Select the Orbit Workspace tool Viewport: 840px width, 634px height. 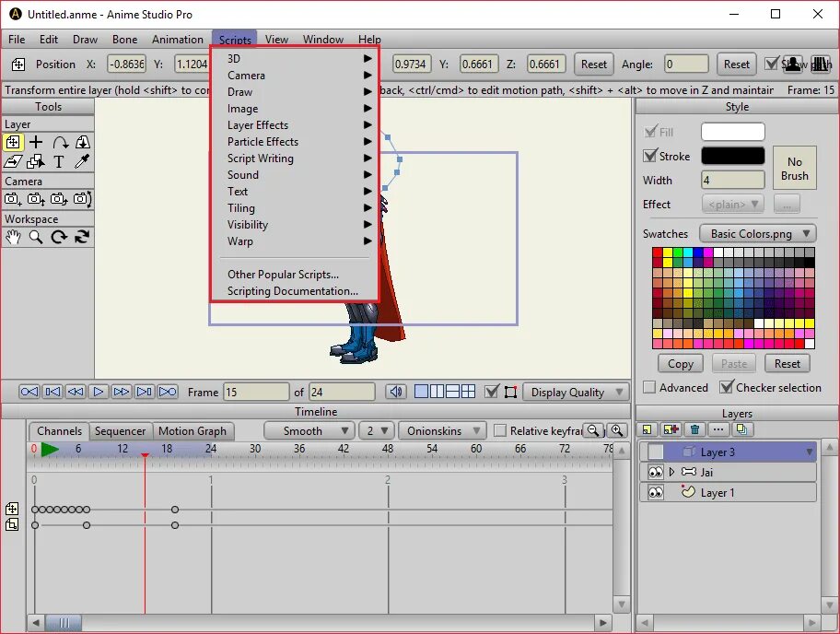coord(83,237)
